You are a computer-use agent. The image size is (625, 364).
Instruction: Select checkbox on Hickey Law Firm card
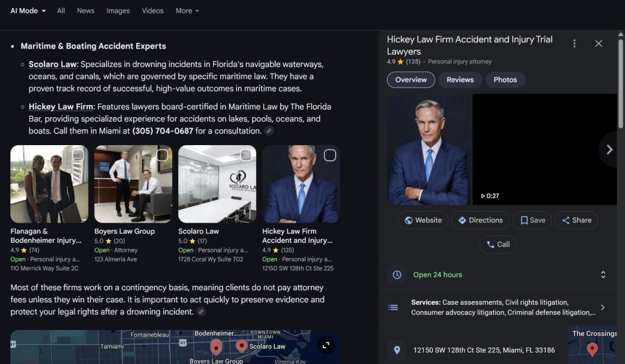coord(330,155)
